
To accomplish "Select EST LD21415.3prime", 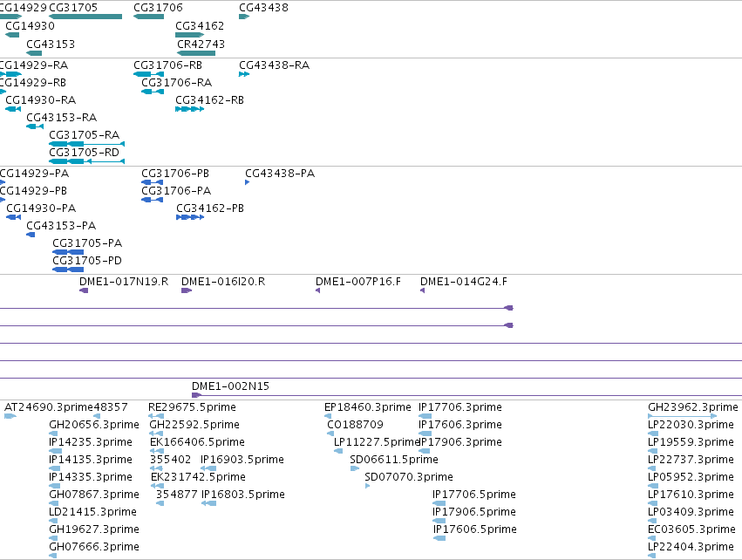I will tap(53, 521).
